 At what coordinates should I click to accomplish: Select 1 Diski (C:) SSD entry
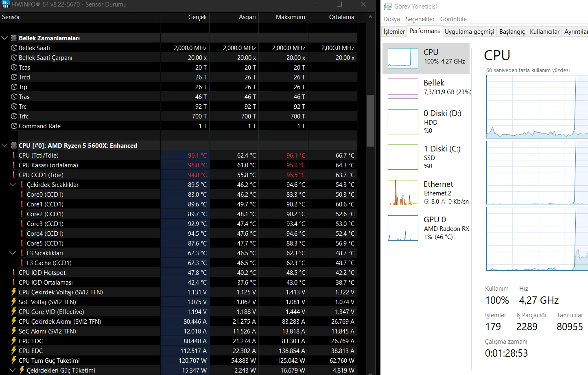click(426, 157)
